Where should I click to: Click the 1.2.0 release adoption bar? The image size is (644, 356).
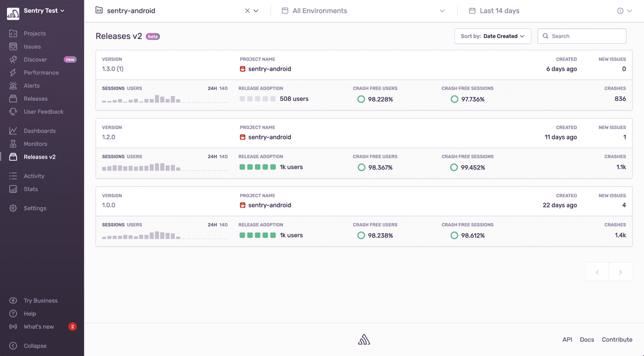click(x=258, y=167)
